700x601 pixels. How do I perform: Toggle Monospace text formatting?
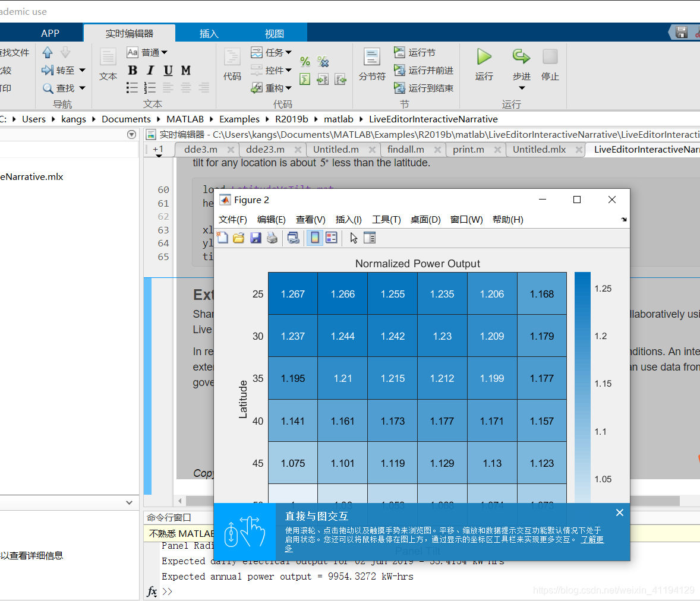click(x=186, y=71)
